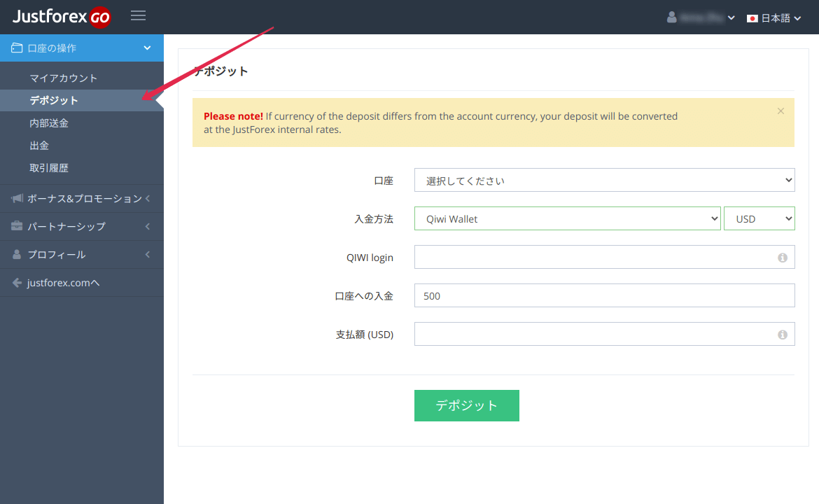The image size is (819, 504).
Task: Click the profile person icon
Action: pyautogui.click(x=17, y=254)
